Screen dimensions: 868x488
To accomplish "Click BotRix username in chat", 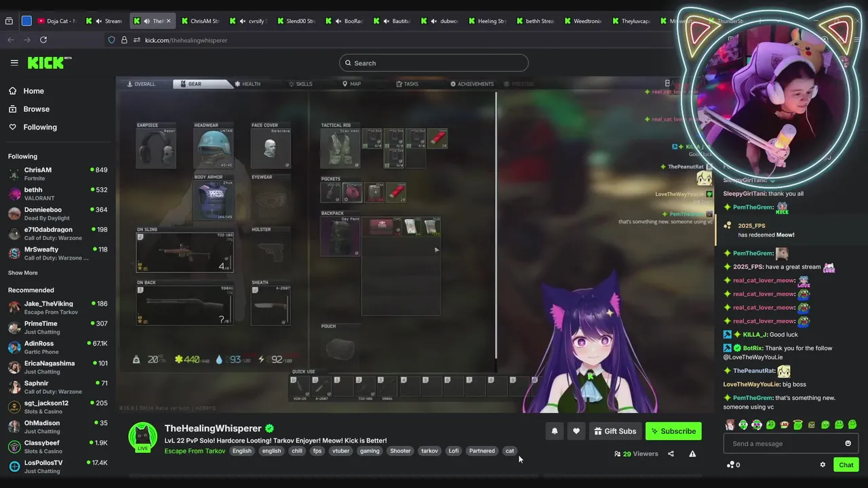I will coord(751,348).
